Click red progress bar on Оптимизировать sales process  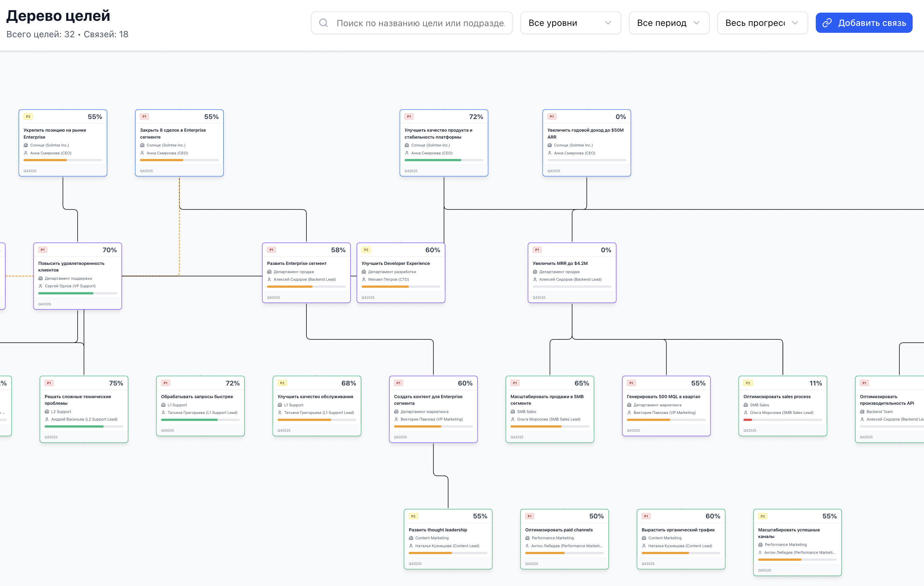point(748,420)
